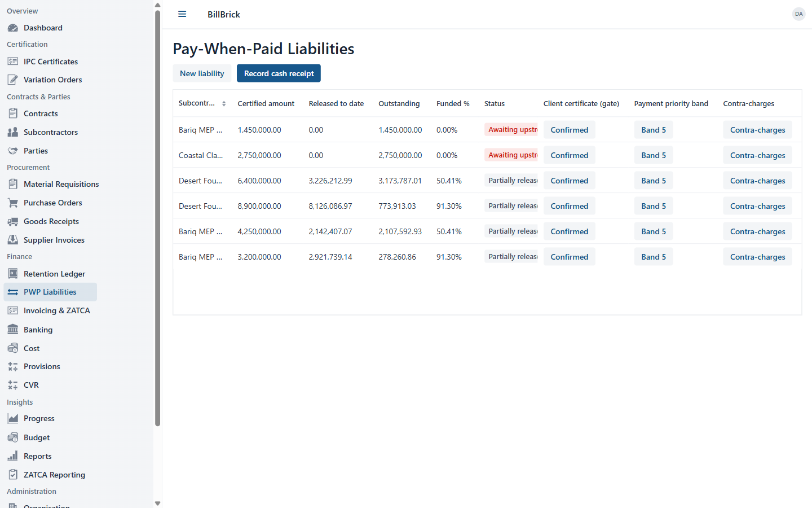Image resolution: width=812 pixels, height=508 pixels.
Task: Click the Retention Ledger vault icon
Action: 13,274
